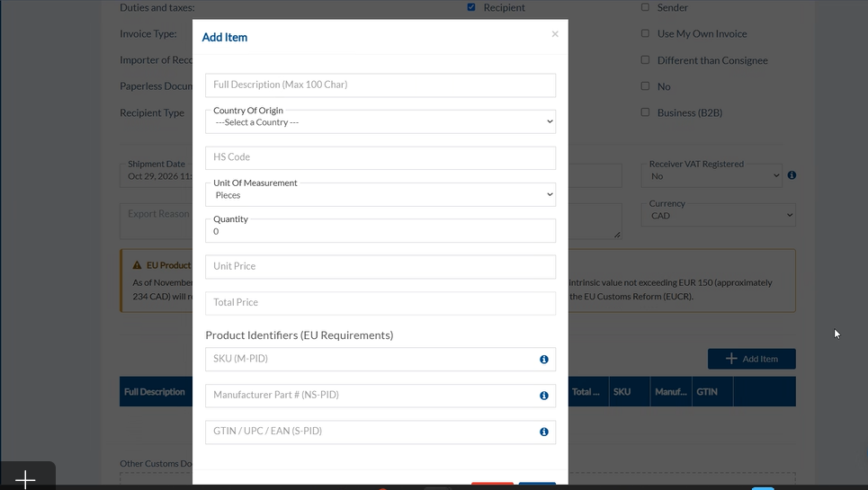The height and width of the screenshot is (490, 868).
Task: Click the Total Price field
Action: (380, 303)
